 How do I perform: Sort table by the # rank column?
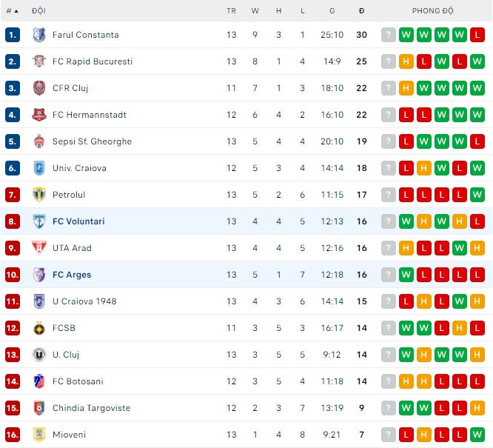(12, 11)
